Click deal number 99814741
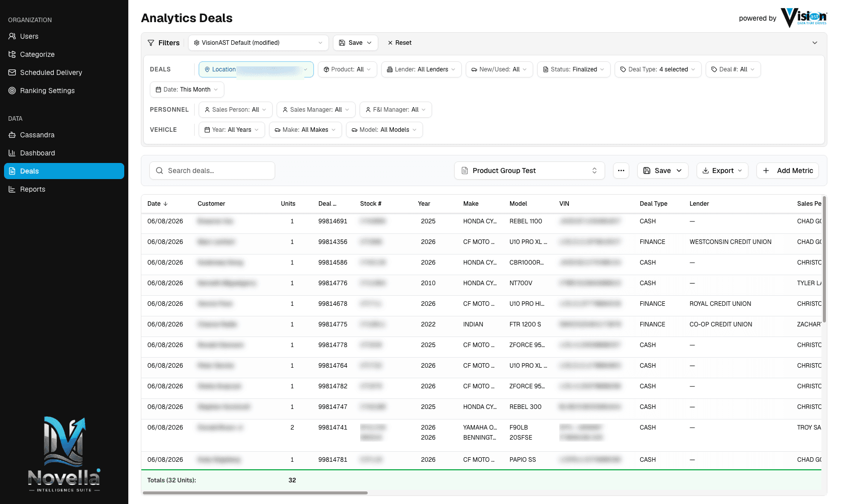Image resolution: width=845 pixels, height=504 pixels. (x=333, y=428)
